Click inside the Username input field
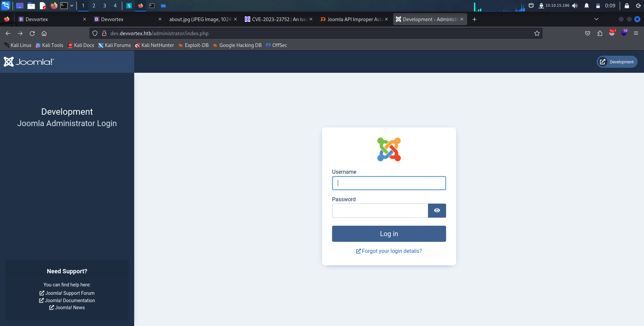This screenshot has height=326, width=644. point(389,183)
